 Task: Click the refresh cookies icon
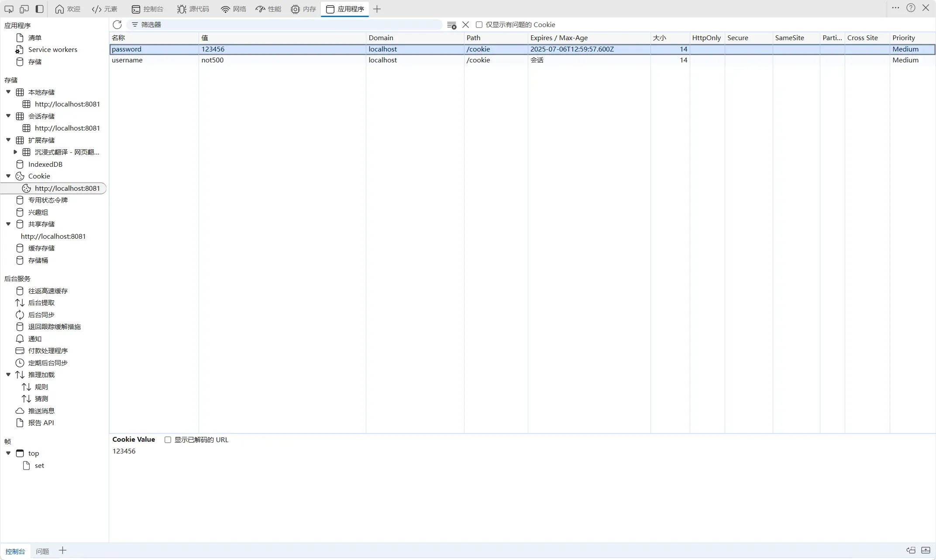tap(117, 24)
